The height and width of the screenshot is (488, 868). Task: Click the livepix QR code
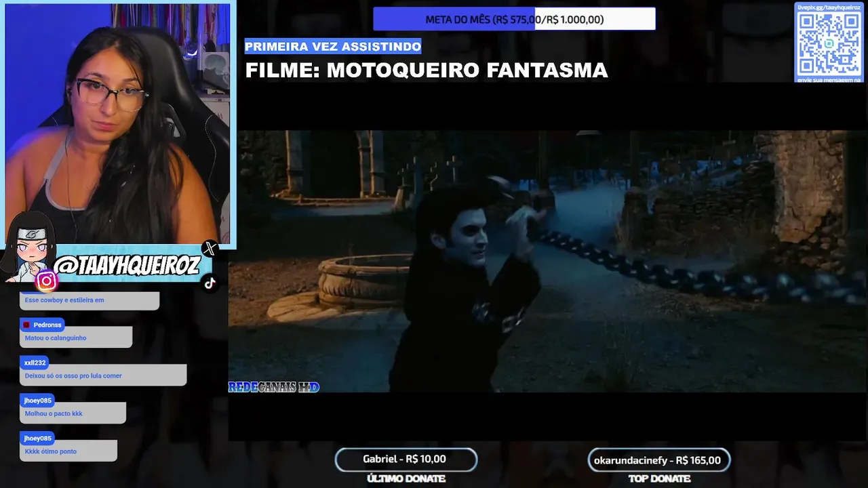(x=829, y=43)
